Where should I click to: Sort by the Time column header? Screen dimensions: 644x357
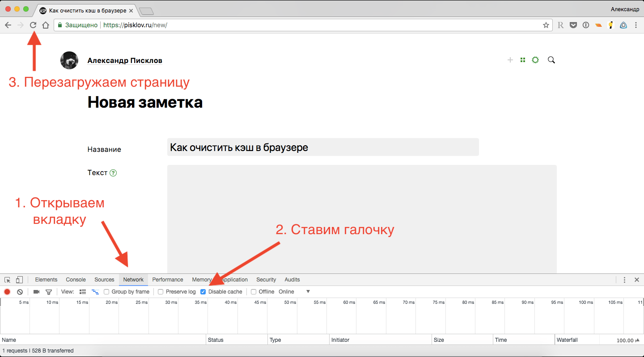(524, 340)
